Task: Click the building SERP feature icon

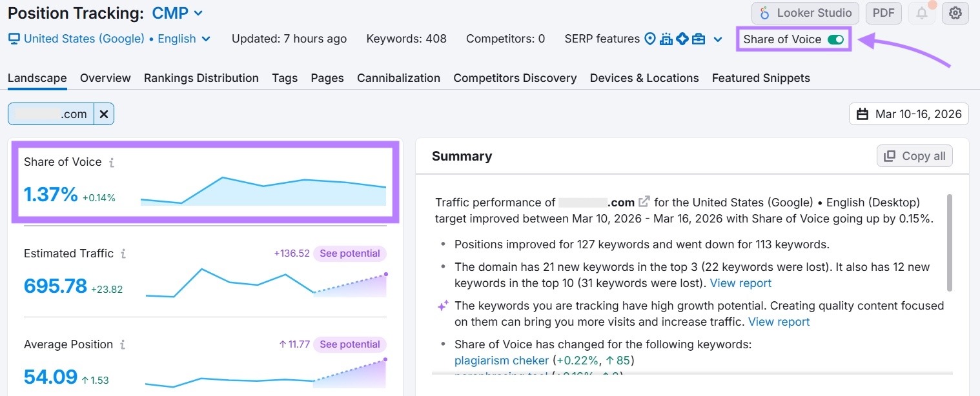Action: click(x=666, y=39)
